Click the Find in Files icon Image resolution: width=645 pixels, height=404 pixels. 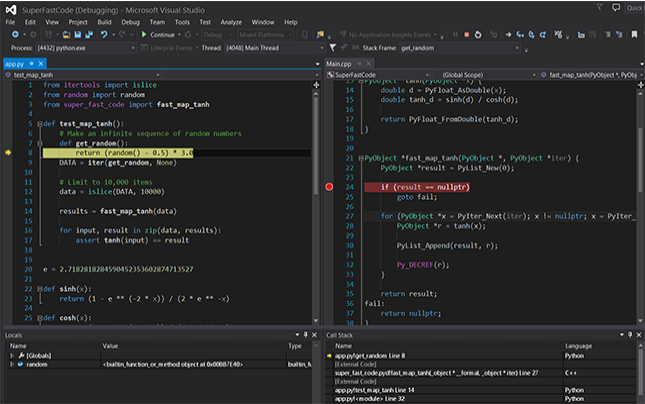click(x=320, y=35)
